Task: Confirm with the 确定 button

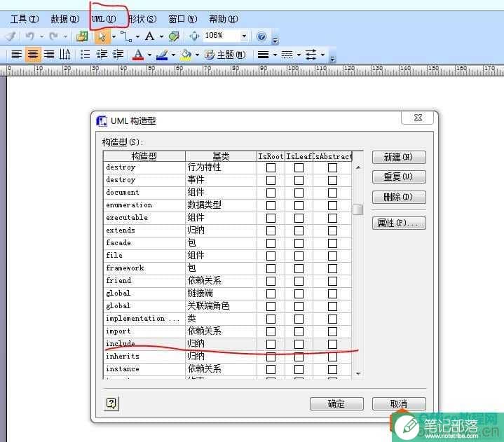Action: pyautogui.click(x=336, y=403)
